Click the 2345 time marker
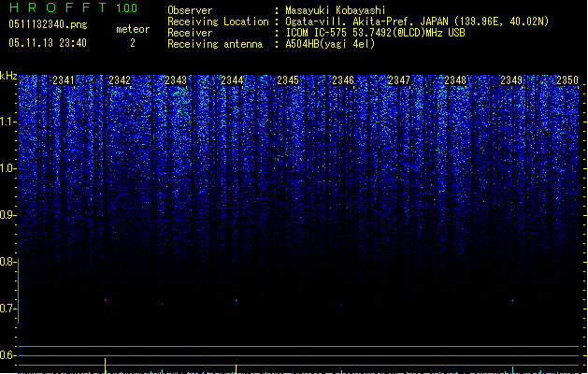The height and width of the screenshot is (374, 588). tap(288, 79)
